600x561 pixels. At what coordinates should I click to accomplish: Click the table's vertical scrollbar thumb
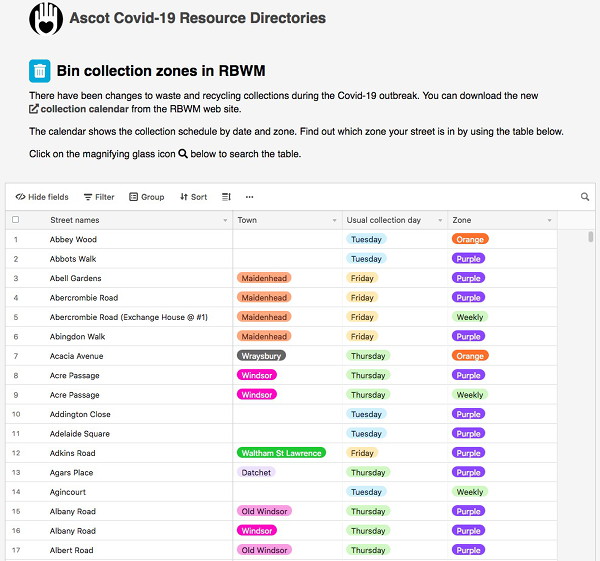(591, 238)
